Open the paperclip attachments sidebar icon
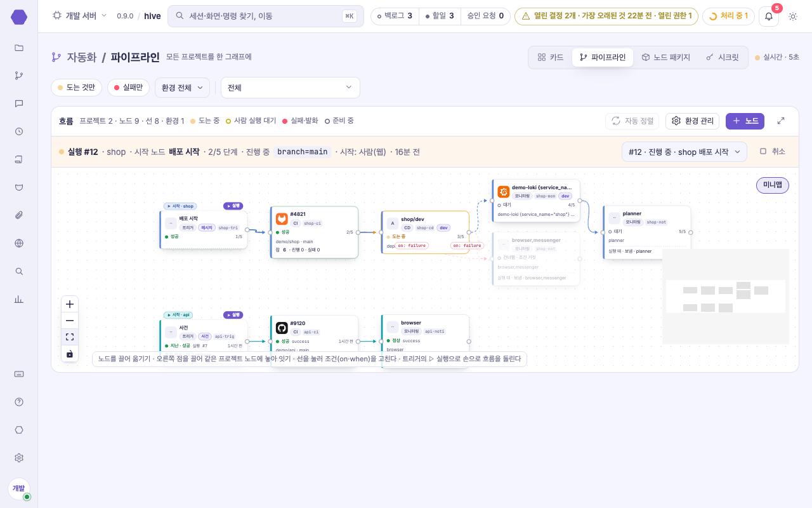812x508 pixels. [19, 215]
